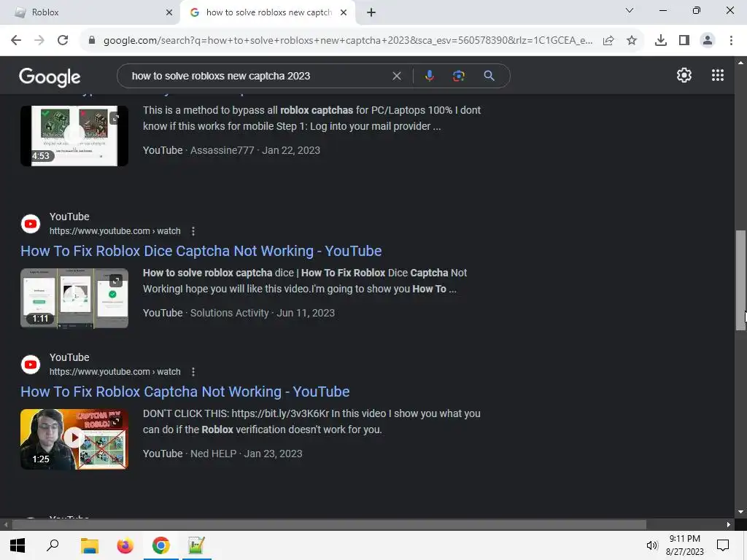Viewport: 747px width, 560px height.
Task: Go back using the browser back arrow
Action: 16,41
